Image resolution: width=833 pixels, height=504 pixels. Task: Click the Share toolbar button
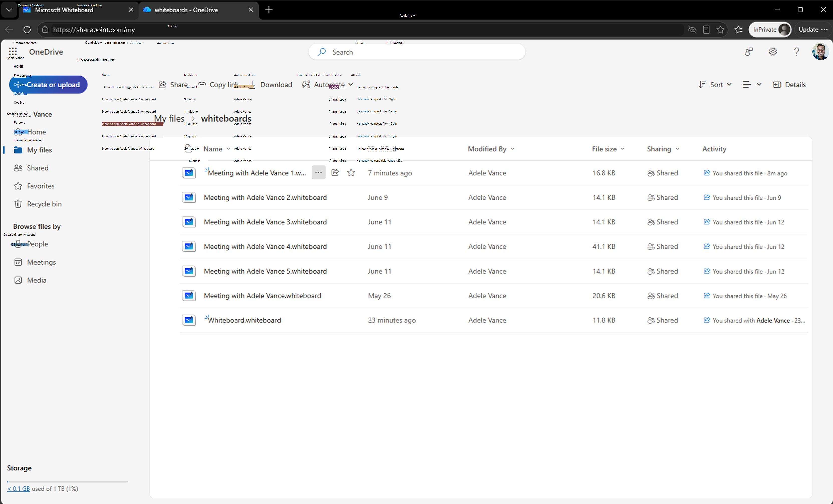point(173,84)
